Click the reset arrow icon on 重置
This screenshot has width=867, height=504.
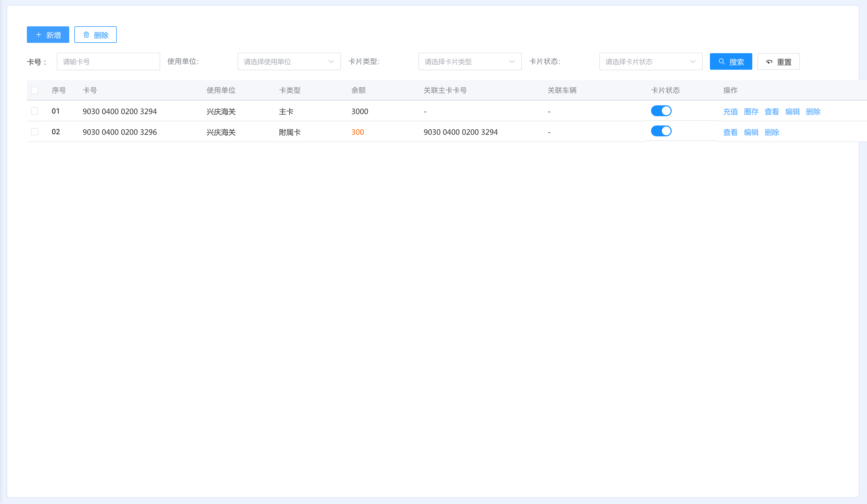tap(769, 62)
